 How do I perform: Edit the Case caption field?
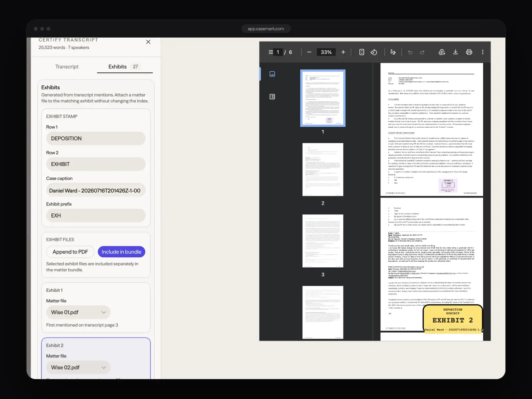click(x=96, y=191)
